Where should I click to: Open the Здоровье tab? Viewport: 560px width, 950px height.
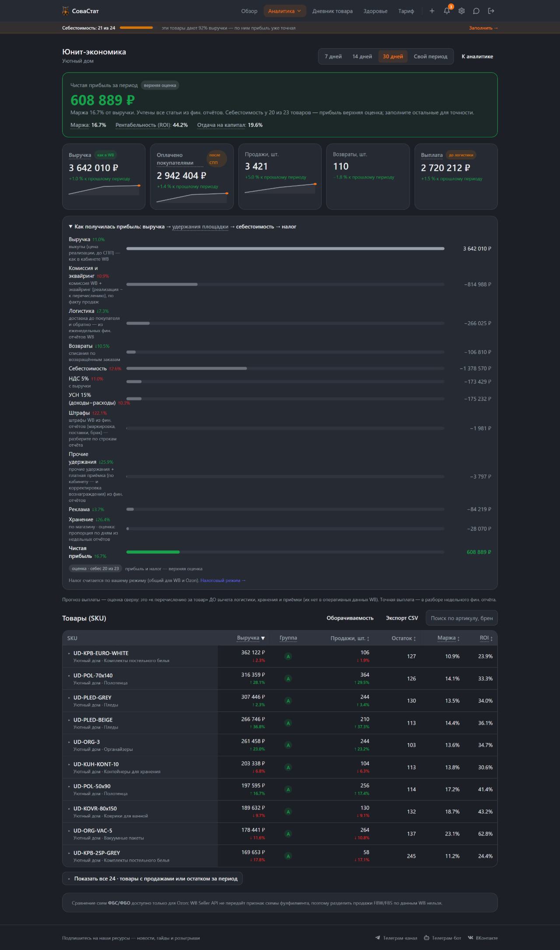[x=375, y=11]
